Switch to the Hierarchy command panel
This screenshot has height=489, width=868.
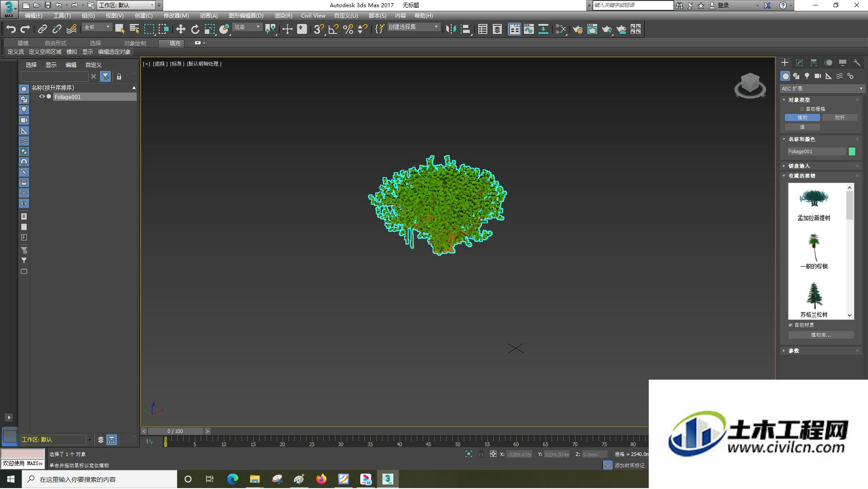(814, 63)
